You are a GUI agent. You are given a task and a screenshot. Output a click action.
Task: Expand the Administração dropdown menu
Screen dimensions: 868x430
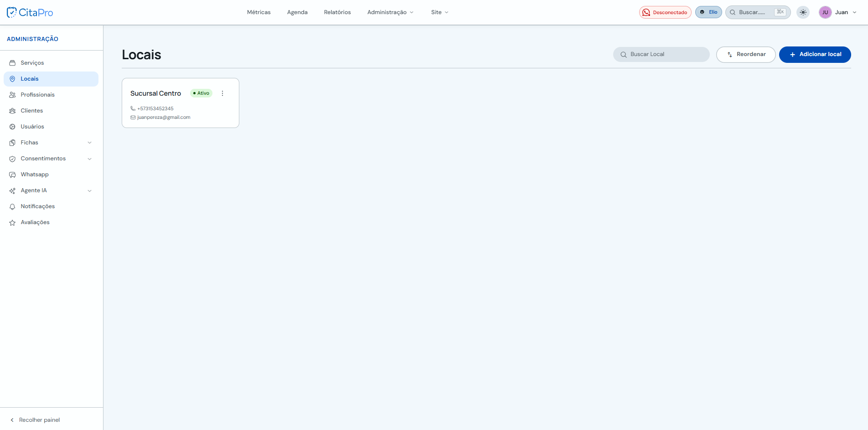click(x=390, y=12)
